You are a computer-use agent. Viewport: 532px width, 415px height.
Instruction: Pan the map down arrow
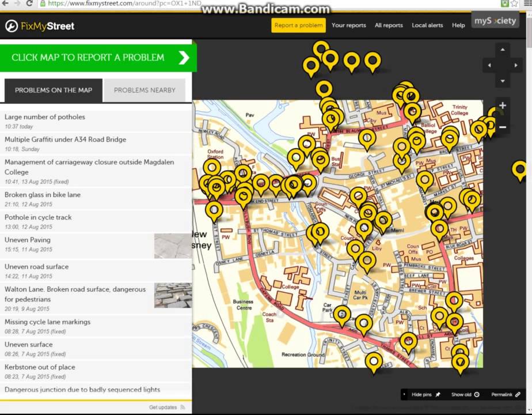click(x=503, y=81)
